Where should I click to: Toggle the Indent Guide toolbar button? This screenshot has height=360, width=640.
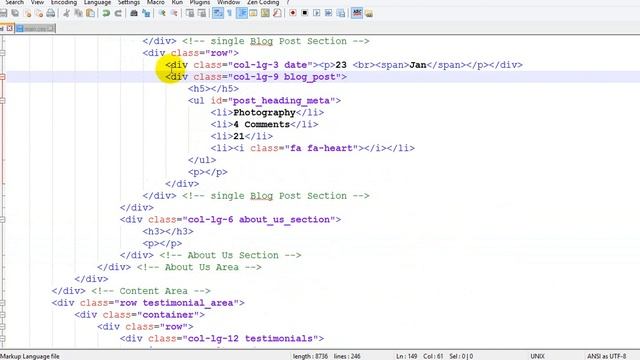click(x=242, y=13)
